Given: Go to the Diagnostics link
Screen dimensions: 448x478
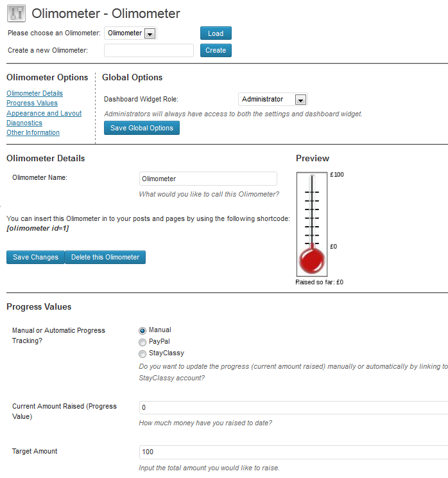Looking at the screenshot, I should tap(24, 123).
